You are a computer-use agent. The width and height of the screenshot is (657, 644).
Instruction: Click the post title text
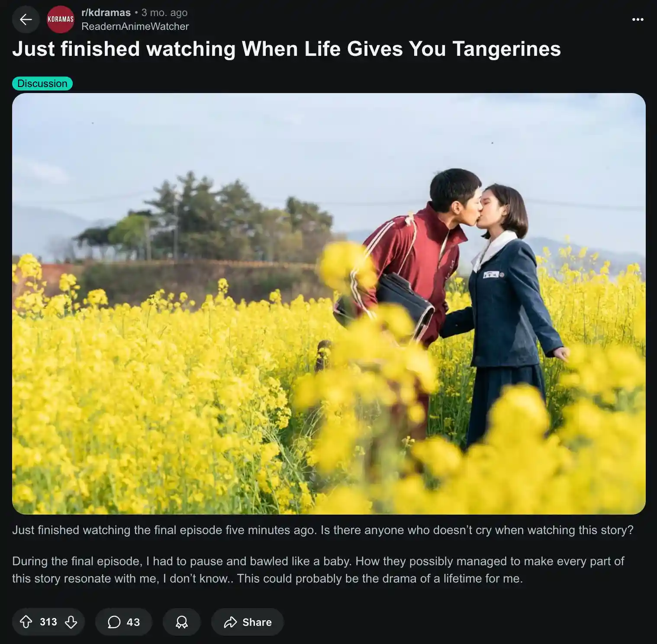click(x=287, y=49)
